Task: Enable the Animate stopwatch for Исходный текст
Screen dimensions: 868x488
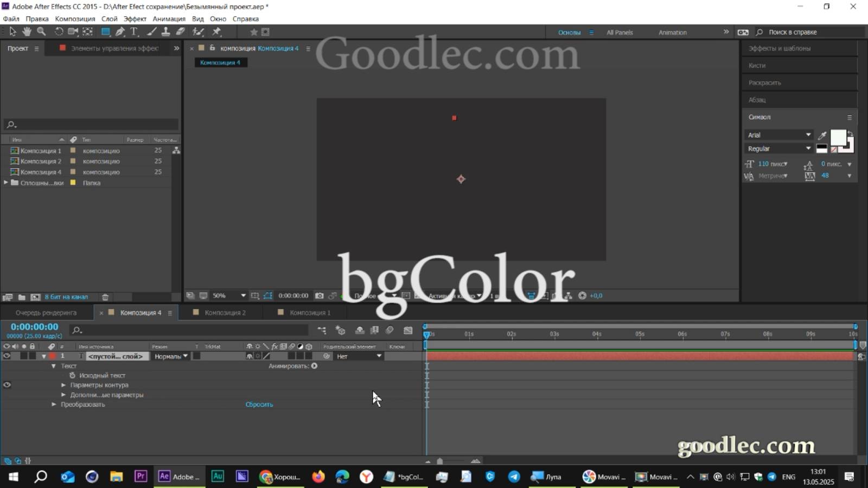Action: point(72,375)
